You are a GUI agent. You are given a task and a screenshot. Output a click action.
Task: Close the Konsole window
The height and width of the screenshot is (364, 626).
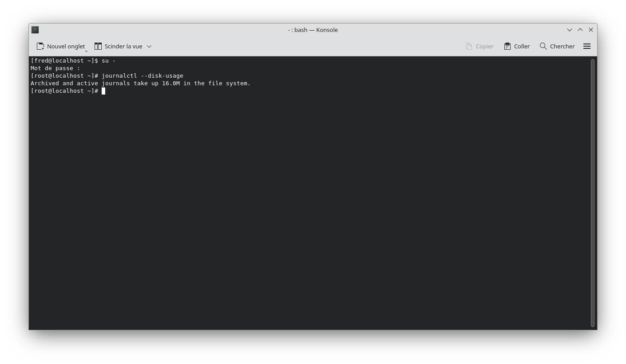point(591,30)
